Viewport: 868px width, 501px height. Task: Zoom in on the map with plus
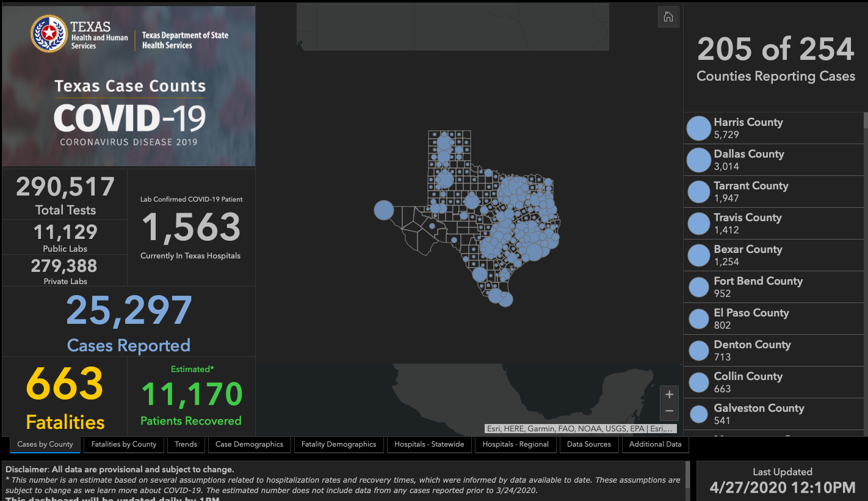click(x=669, y=395)
